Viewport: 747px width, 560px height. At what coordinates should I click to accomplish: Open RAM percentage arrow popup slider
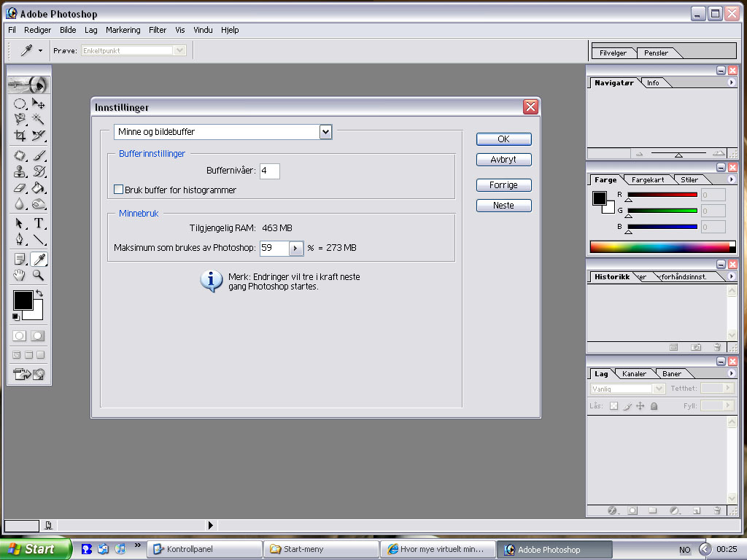[295, 248]
